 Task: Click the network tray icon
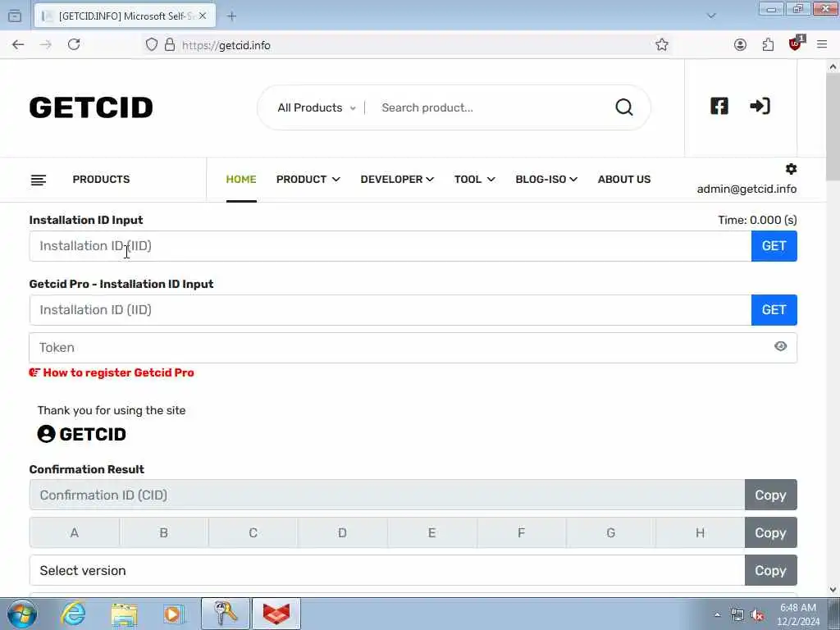coord(737,615)
